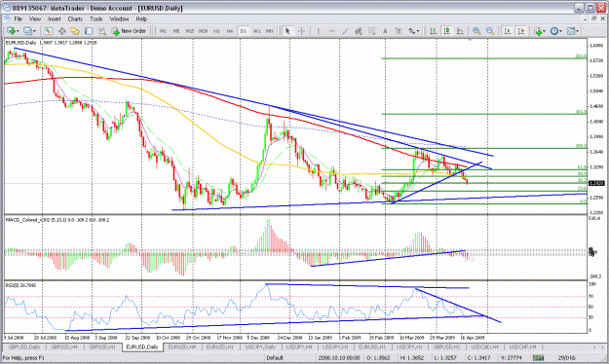Toggle the Market Watch window icon
The image size is (609, 364).
(x=48, y=31)
